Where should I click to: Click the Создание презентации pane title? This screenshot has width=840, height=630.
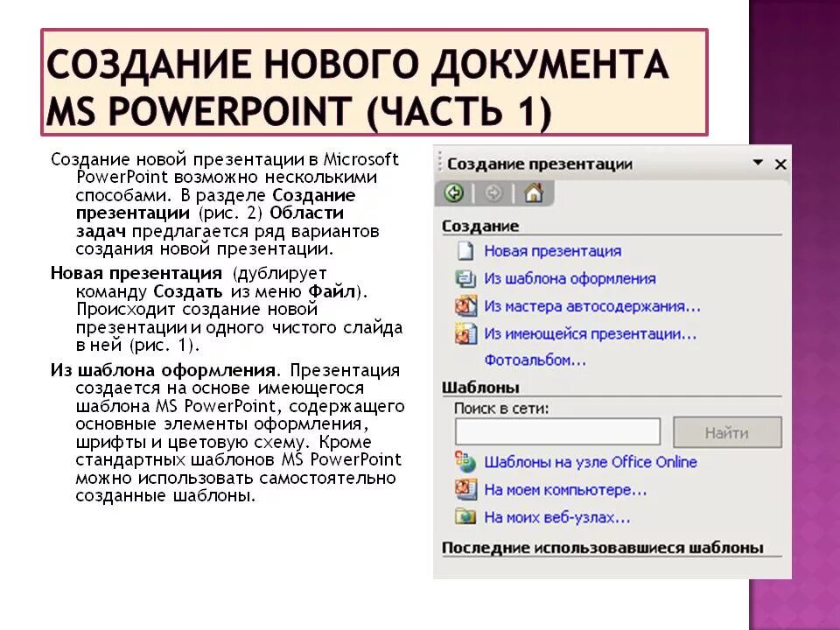540,164
